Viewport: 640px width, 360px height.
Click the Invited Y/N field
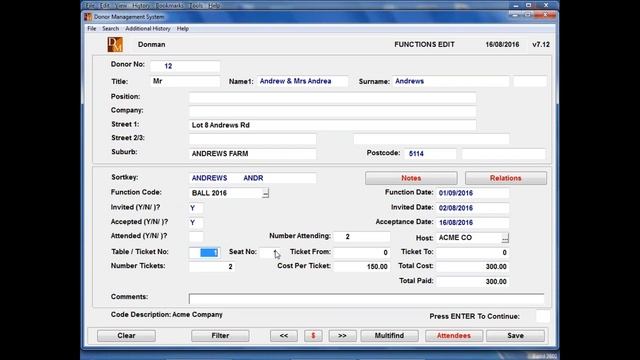coord(196,208)
